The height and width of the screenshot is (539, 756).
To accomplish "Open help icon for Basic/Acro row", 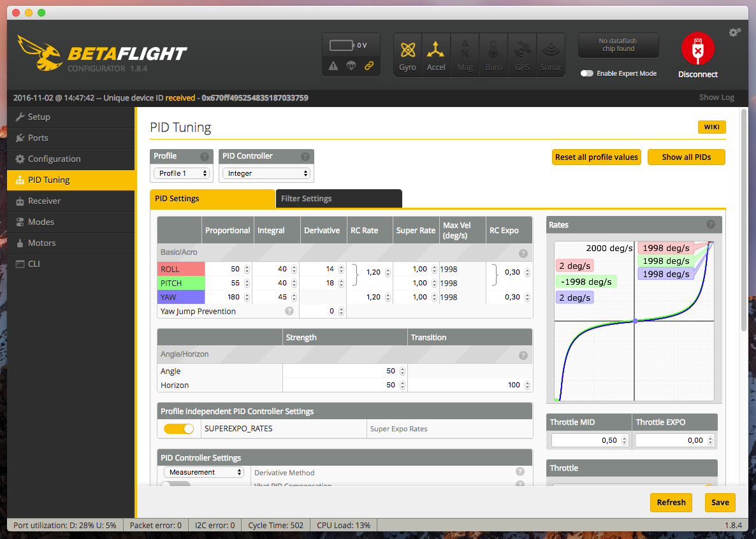I will (x=523, y=253).
